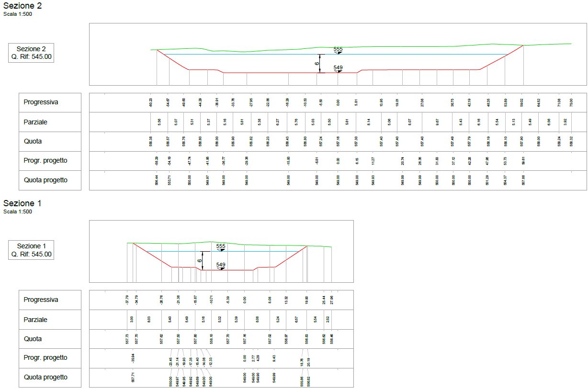This screenshot has width=588, height=389.
Task: Click the 555 elevation marker in Sezione 2
Action: 338,50
